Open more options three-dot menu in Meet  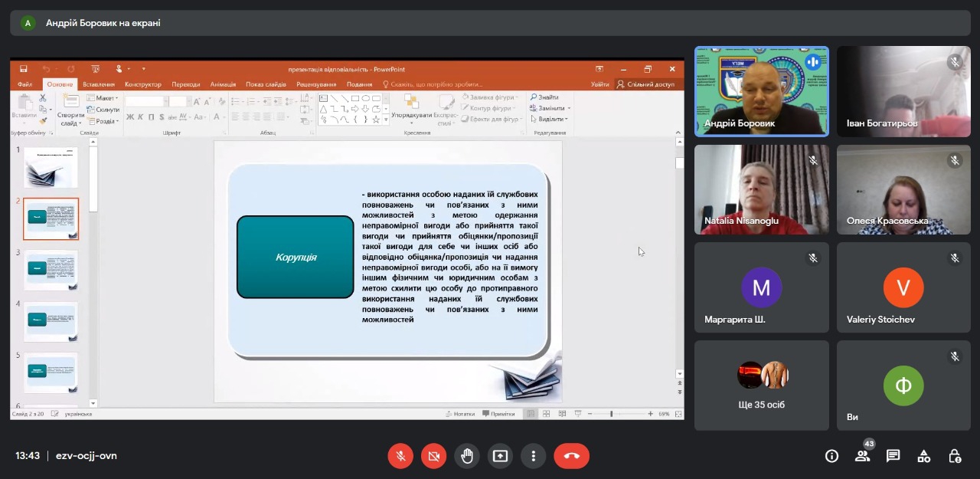tap(534, 456)
